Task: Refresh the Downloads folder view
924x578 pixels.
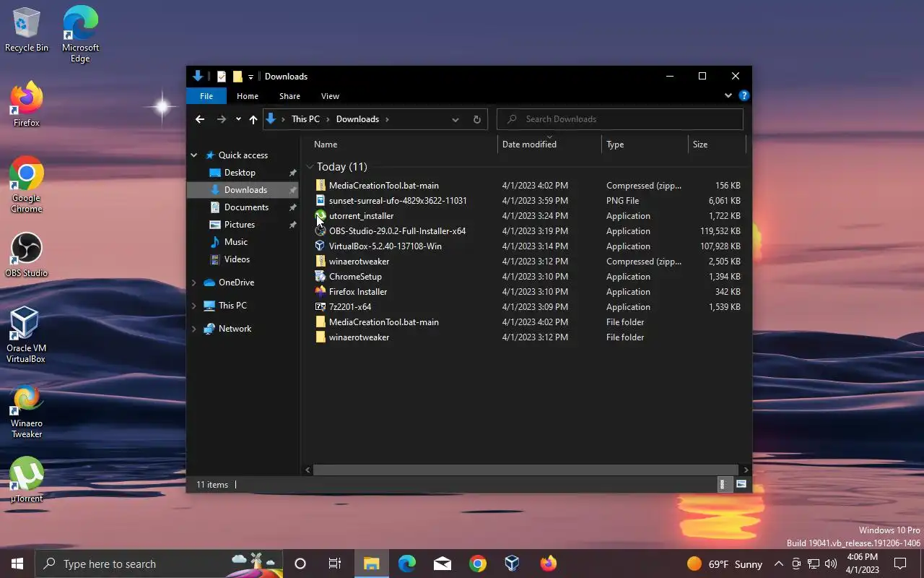Action: 476,119
